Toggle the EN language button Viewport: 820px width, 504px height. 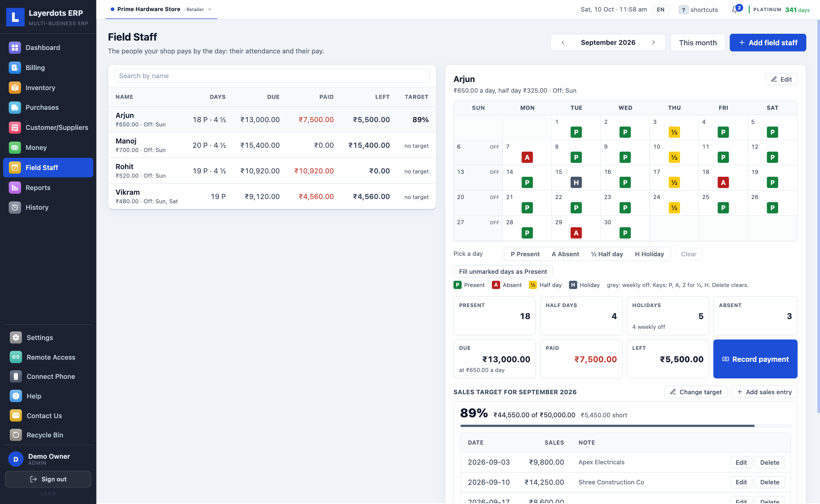point(660,9)
